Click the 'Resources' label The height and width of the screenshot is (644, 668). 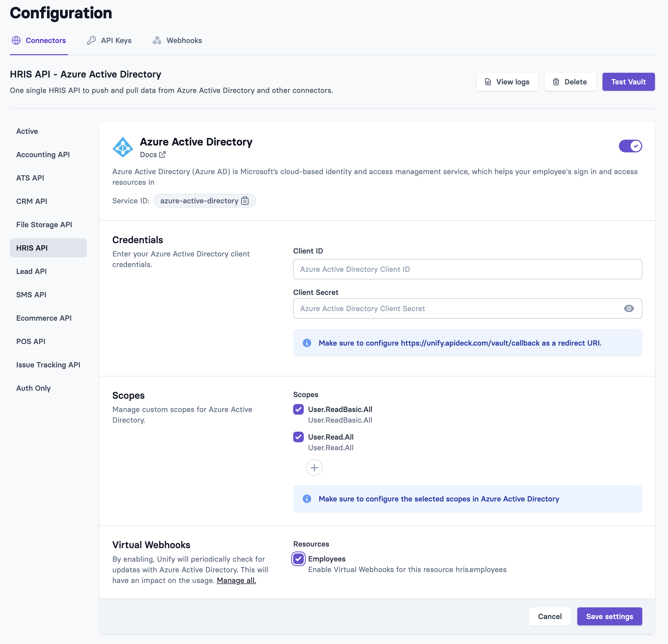[311, 544]
